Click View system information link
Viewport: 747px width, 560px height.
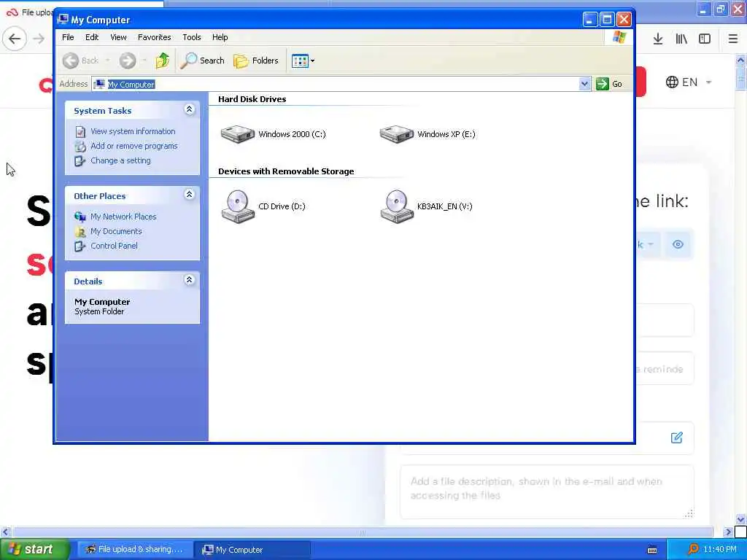133,131
